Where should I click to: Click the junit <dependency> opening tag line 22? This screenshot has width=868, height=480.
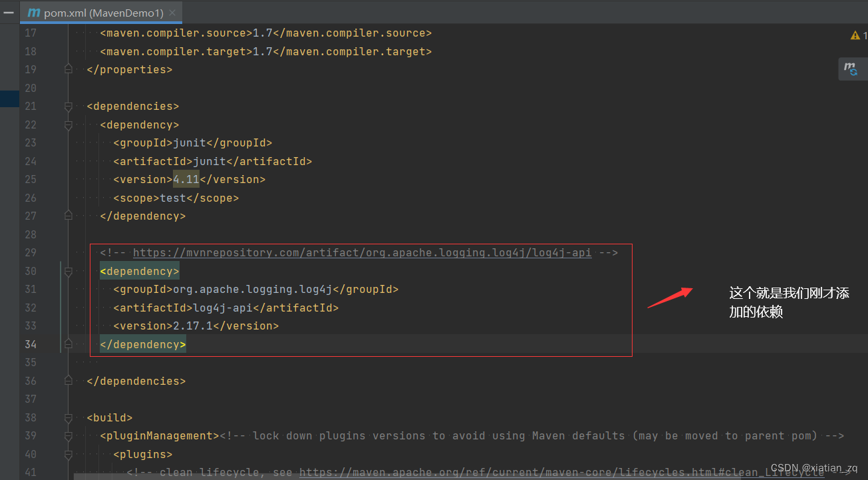pos(140,124)
